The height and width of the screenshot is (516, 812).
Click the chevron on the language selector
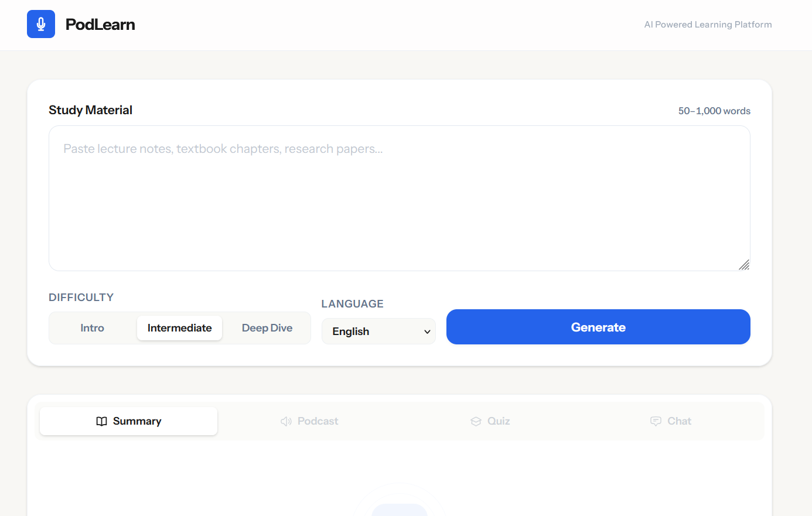tap(427, 331)
